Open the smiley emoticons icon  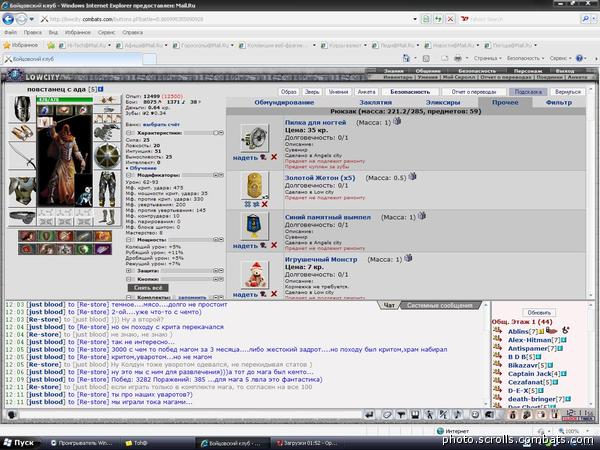[x=475, y=415]
